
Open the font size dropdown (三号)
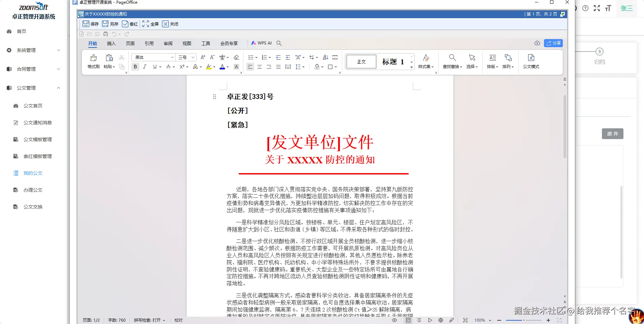pyautogui.click(x=193, y=57)
